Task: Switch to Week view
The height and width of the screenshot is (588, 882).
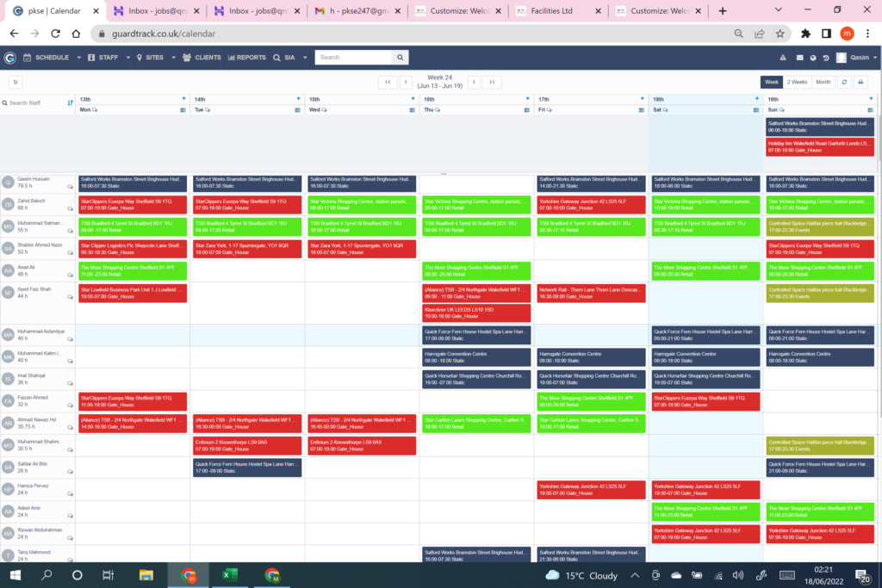Action: pyautogui.click(x=771, y=82)
